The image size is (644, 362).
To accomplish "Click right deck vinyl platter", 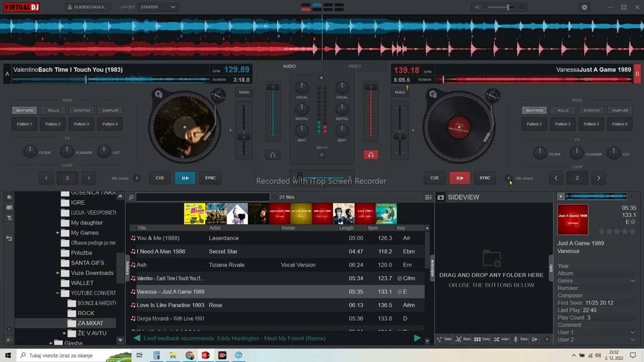I will [459, 127].
